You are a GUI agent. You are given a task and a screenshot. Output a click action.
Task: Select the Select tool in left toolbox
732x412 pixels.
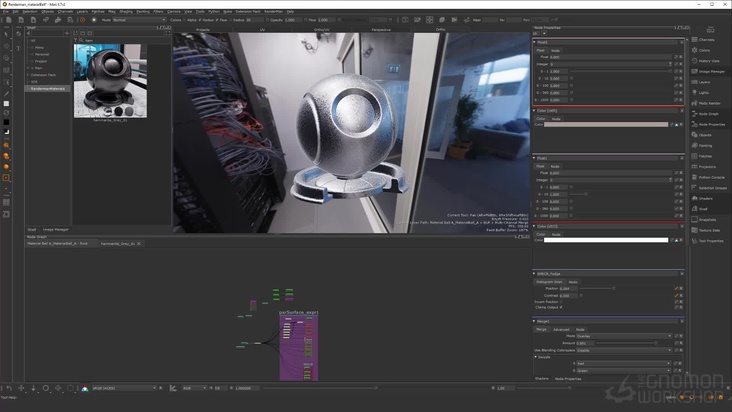6,34
